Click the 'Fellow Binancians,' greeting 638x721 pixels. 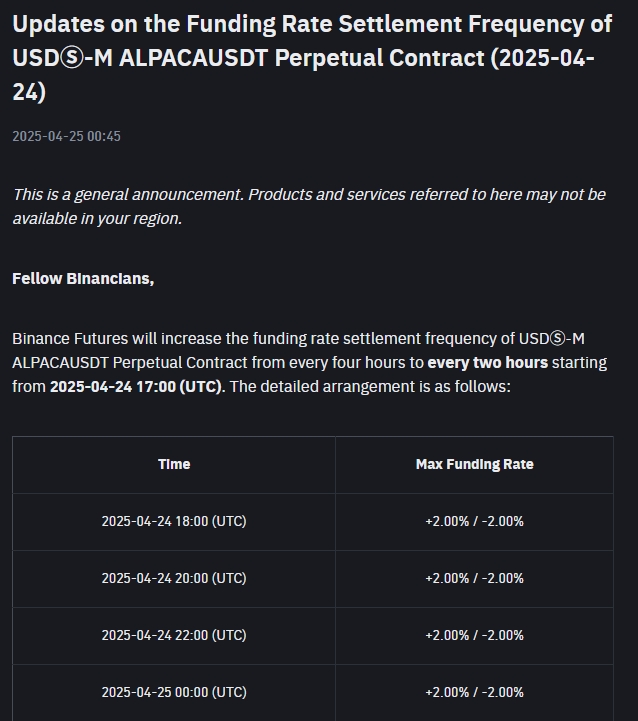click(x=83, y=279)
